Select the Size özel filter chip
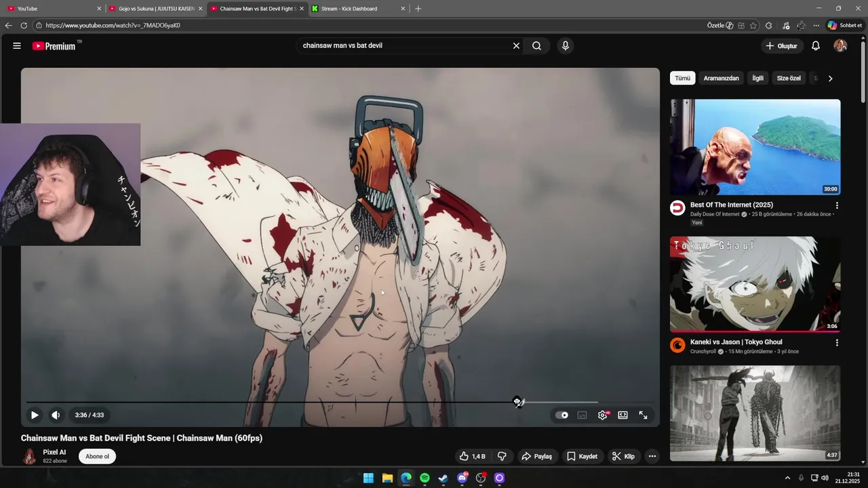Screen dimensions: 868x488 point(789,78)
